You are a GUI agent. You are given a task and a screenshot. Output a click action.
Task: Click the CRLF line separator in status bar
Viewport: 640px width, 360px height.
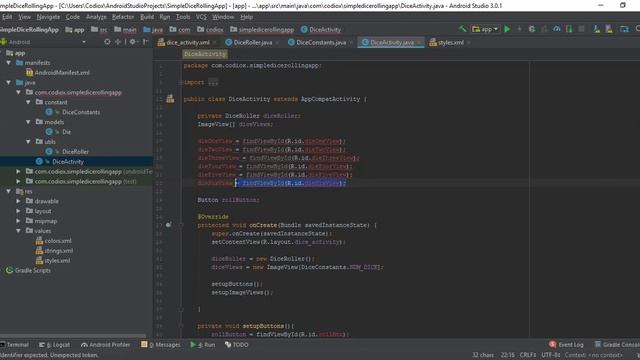point(528,355)
